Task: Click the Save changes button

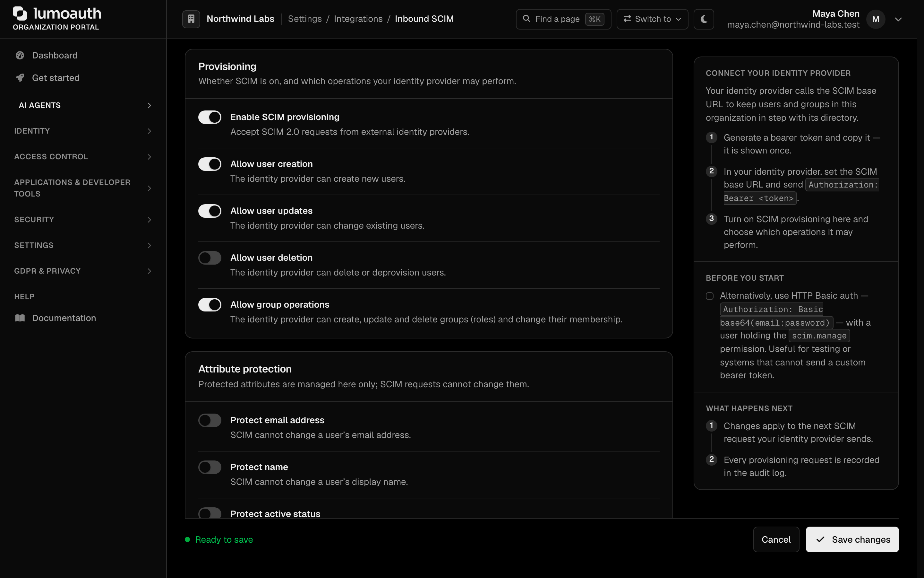Action: tap(852, 539)
